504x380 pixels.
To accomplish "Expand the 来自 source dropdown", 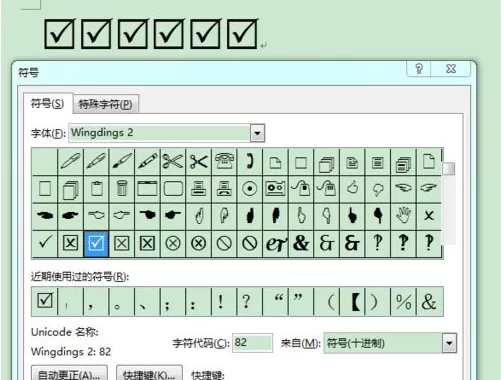I will pos(449,343).
